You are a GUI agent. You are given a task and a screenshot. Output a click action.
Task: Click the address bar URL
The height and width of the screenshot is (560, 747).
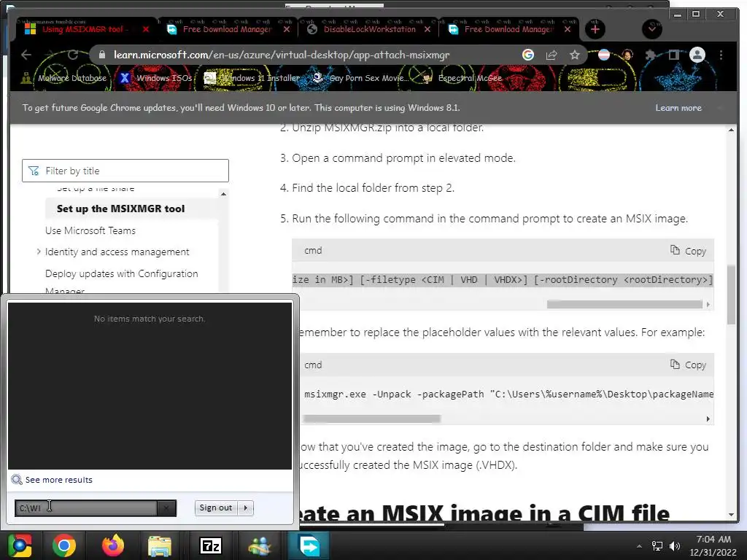point(281,55)
